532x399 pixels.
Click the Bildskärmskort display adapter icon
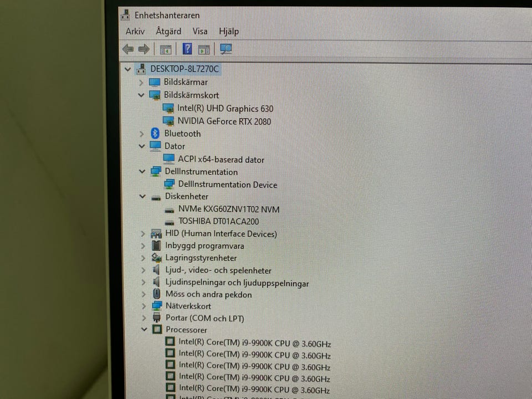click(155, 95)
